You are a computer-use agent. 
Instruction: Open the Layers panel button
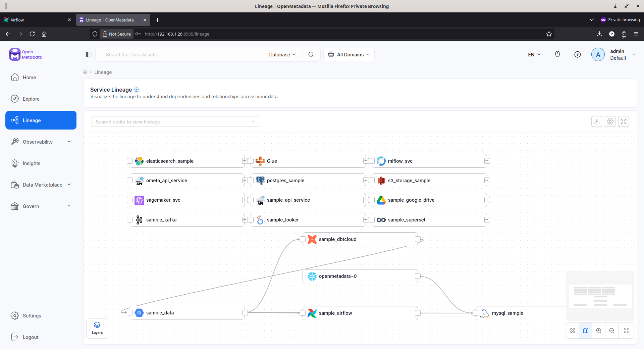coord(97,328)
